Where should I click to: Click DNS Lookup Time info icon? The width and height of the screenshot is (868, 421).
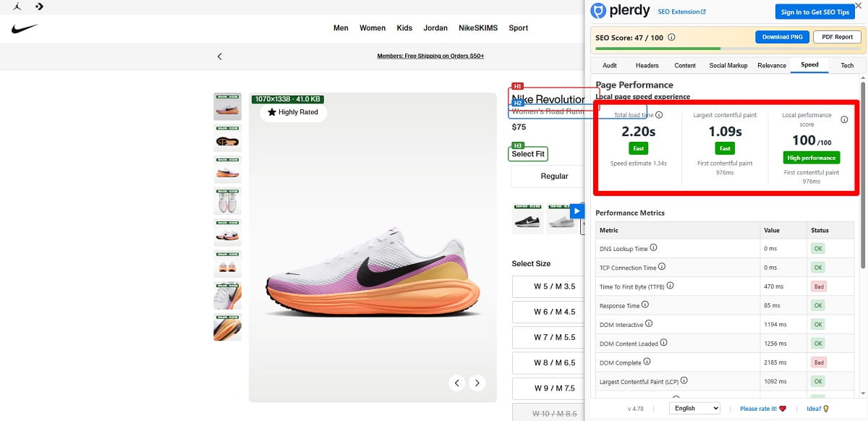[654, 248]
